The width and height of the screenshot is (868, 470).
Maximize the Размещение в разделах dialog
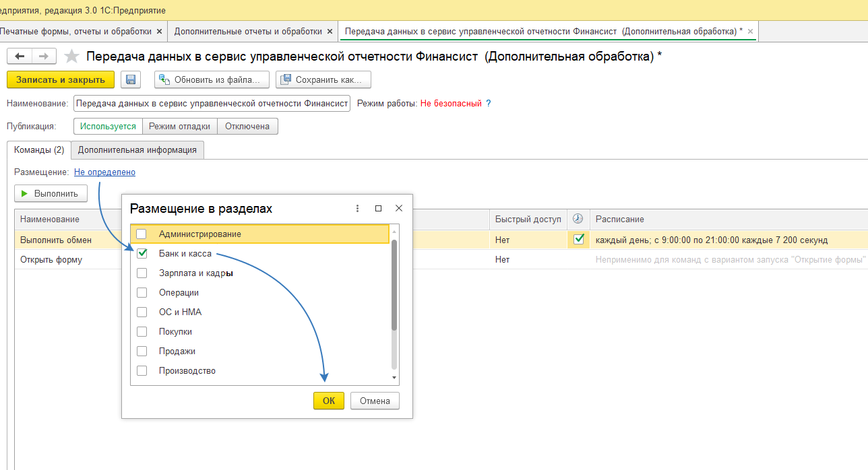(x=378, y=209)
